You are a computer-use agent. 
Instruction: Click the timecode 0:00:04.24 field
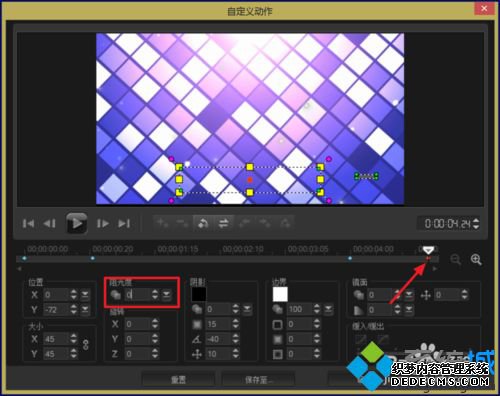(x=448, y=223)
